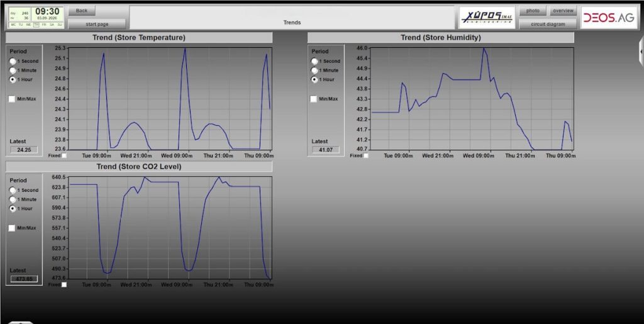
Task: Click the 46.0 axis value on Humidity chart
Action: point(363,48)
